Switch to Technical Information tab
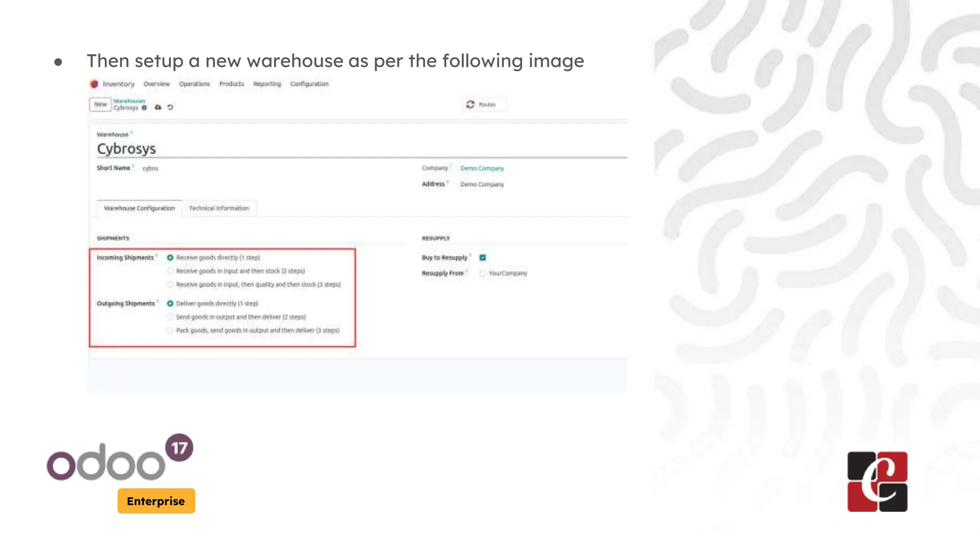 tap(219, 208)
